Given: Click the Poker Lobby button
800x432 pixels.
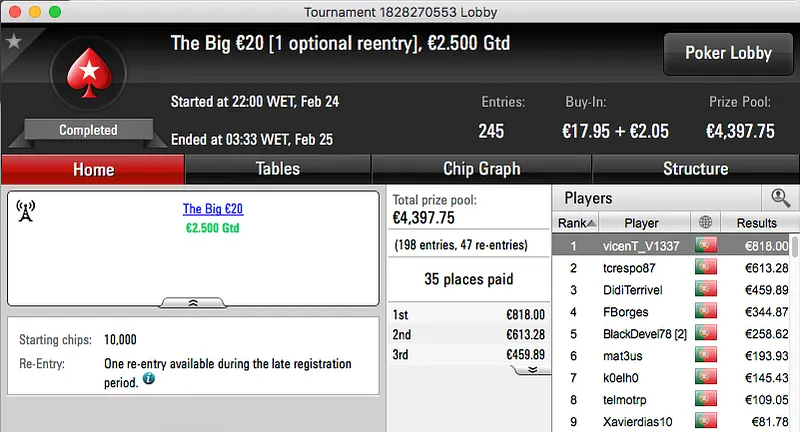Looking at the screenshot, I should click(x=725, y=54).
